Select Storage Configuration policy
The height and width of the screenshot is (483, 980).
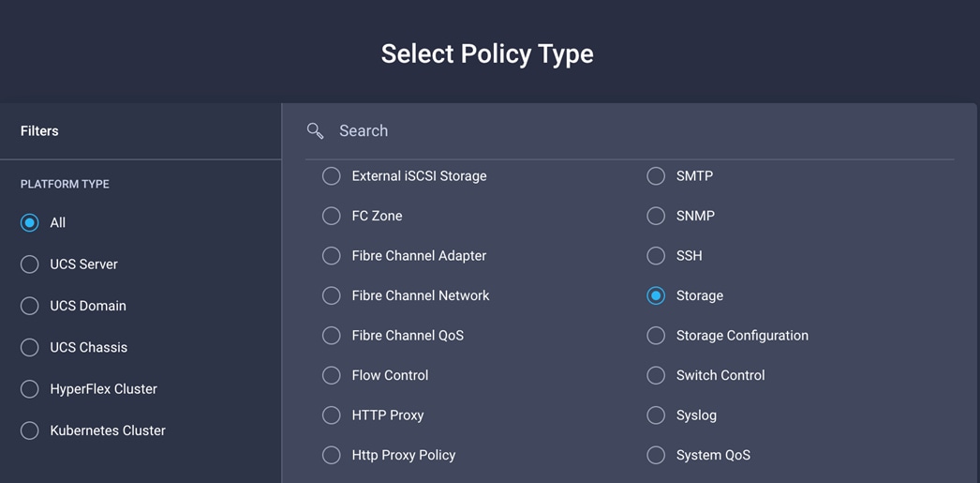[x=656, y=336]
